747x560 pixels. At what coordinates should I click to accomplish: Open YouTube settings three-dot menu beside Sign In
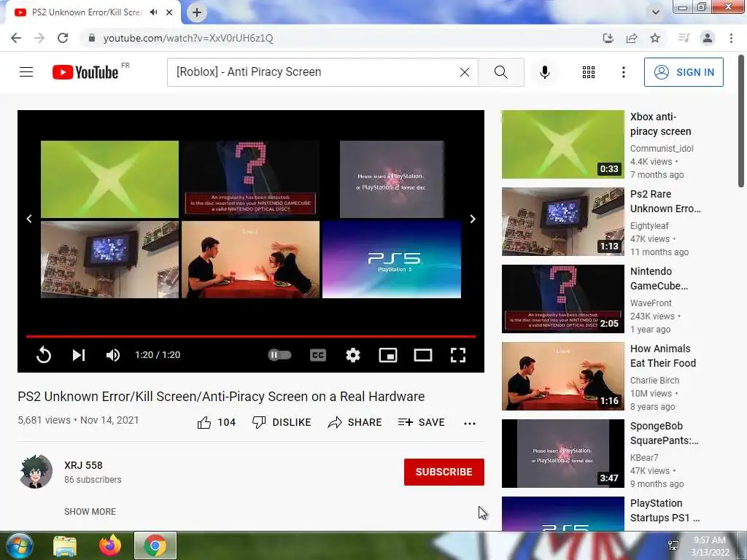pyautogui.click(x=623, y=72)
